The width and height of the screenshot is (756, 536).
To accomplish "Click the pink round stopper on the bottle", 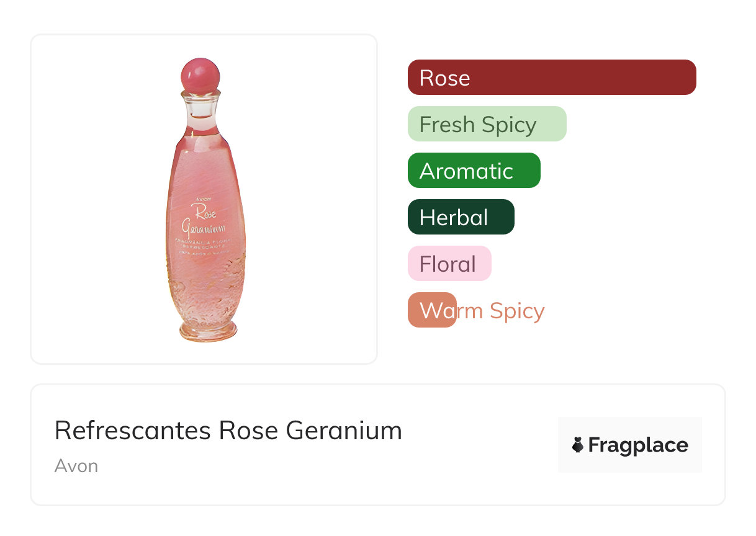I will click(200, 74).
